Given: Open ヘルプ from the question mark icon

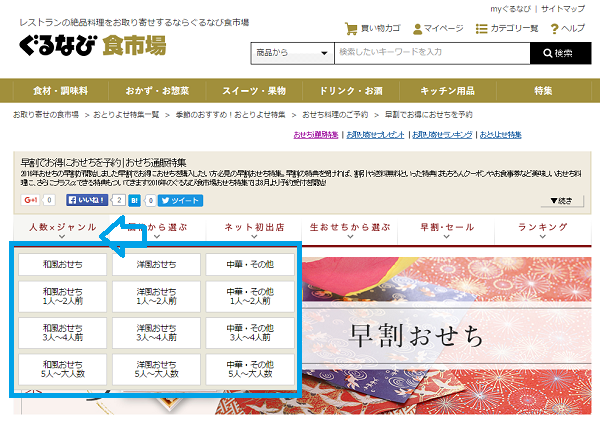Looking at the screenshot, I should (567, 28).
